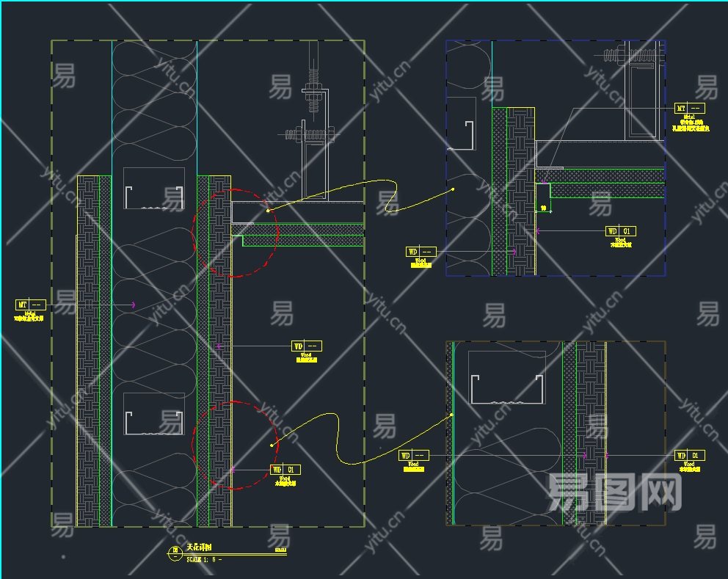
Task: Select lower C-channel stud in main section
Action: tap(153, 423)
